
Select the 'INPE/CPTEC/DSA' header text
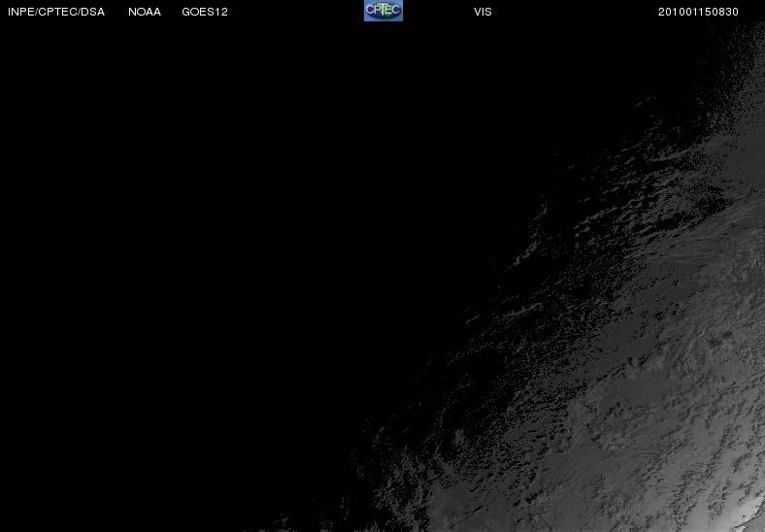pyautogui.click(x=56, y=12)
